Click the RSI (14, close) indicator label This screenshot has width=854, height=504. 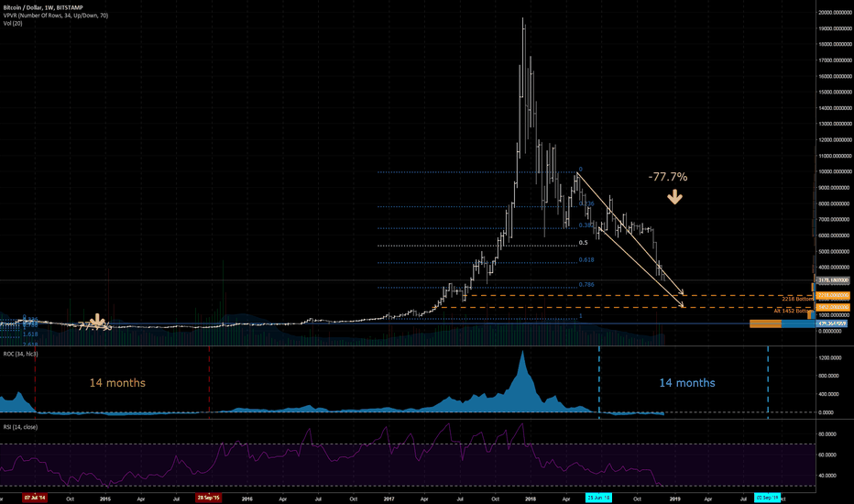(20, 427)
